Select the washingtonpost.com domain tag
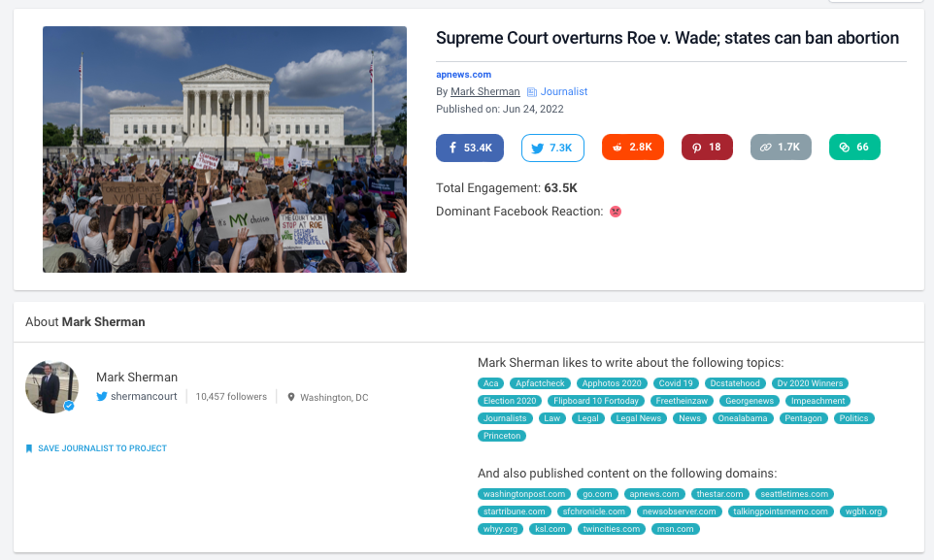Screen dimensions: 934x560 click(523, 494)
